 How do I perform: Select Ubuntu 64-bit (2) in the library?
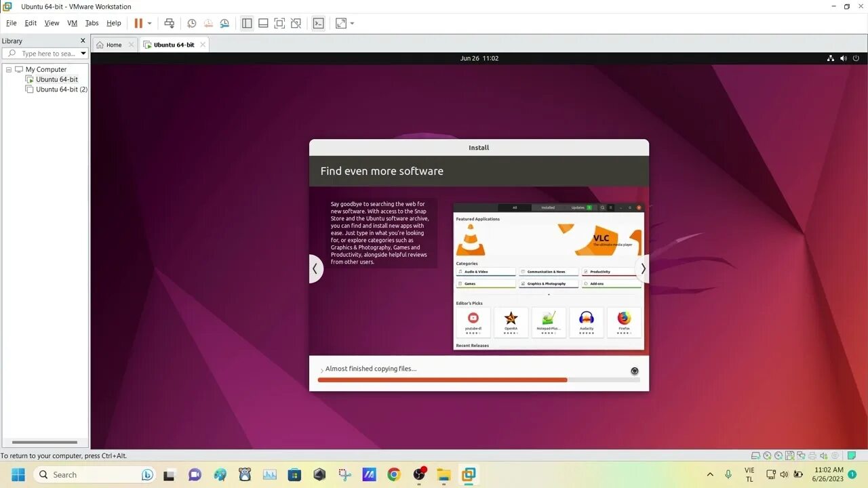pos(62,89)
